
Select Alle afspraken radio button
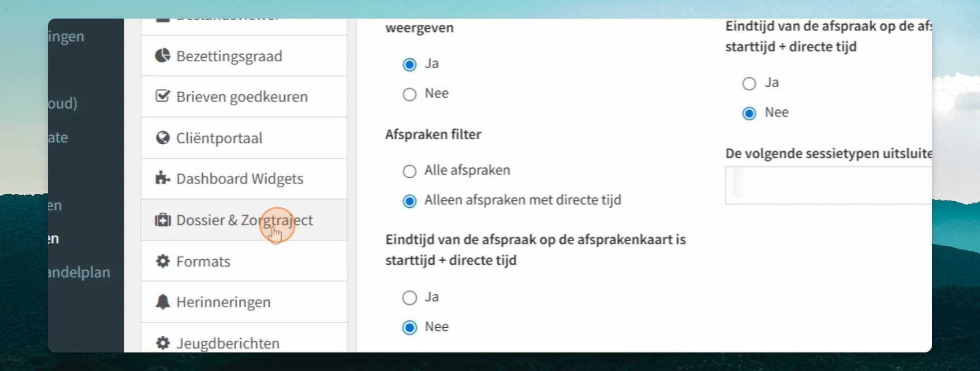(x=410, y=171)
